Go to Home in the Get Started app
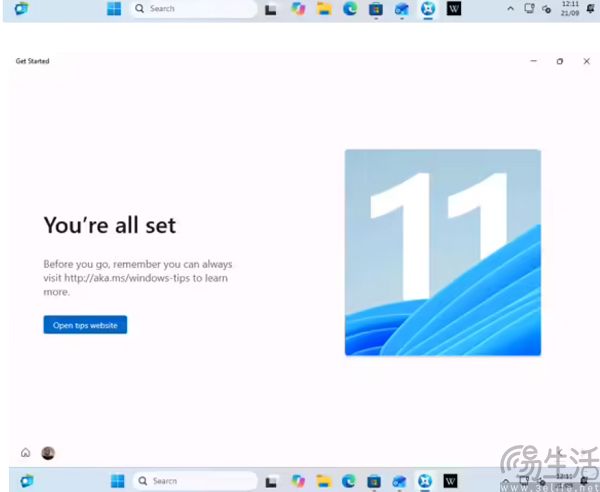The width and height of the screenshot is (600, 492). [x=26, y=453]
